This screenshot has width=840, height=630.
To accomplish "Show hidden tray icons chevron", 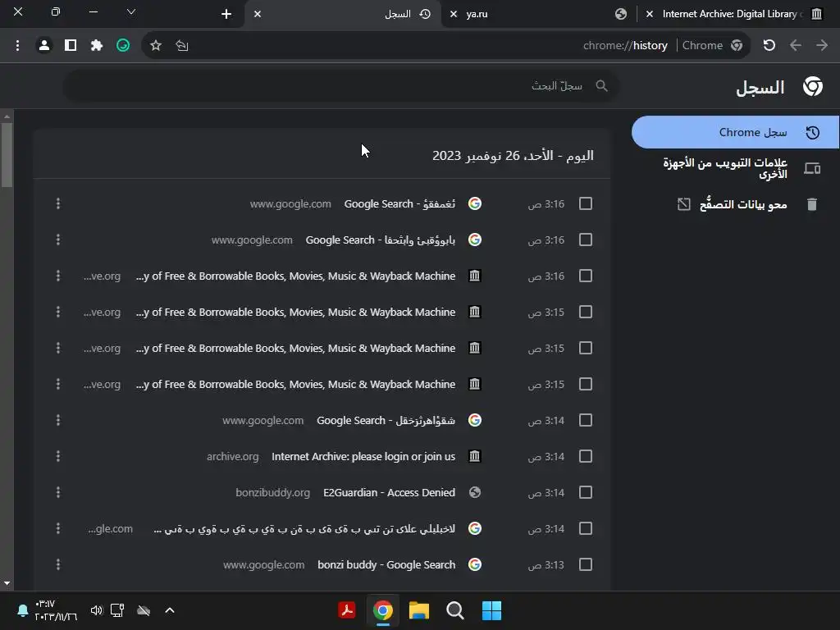I will (170, 610).
